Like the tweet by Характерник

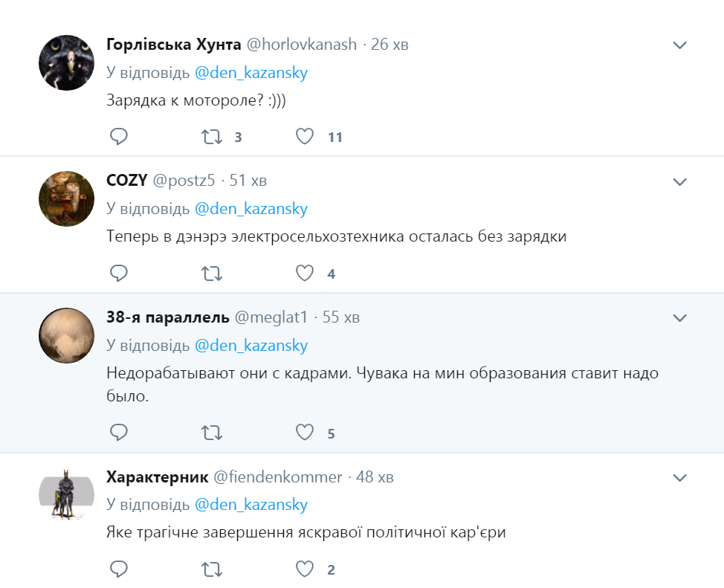pyautogui.click(x=305, y=569)
